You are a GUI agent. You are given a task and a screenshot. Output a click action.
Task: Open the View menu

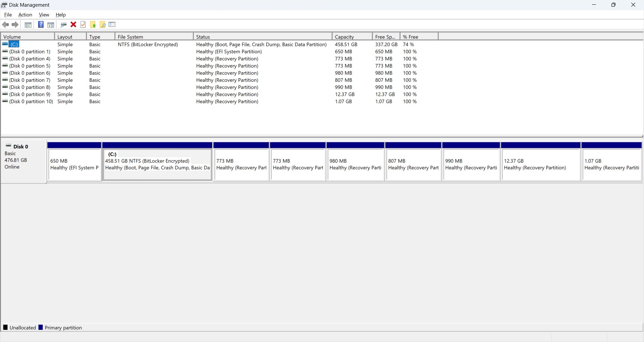(x=44, y=15)
